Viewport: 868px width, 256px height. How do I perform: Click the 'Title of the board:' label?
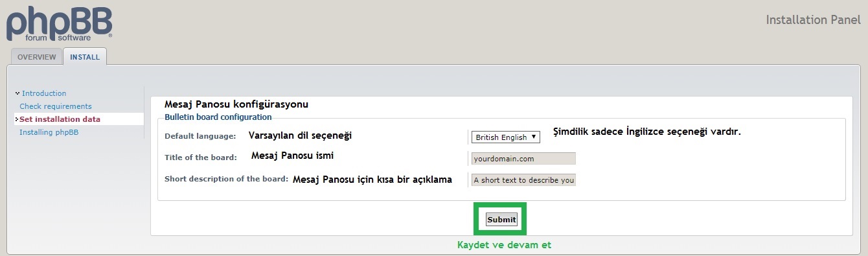[x=201, y=157]
